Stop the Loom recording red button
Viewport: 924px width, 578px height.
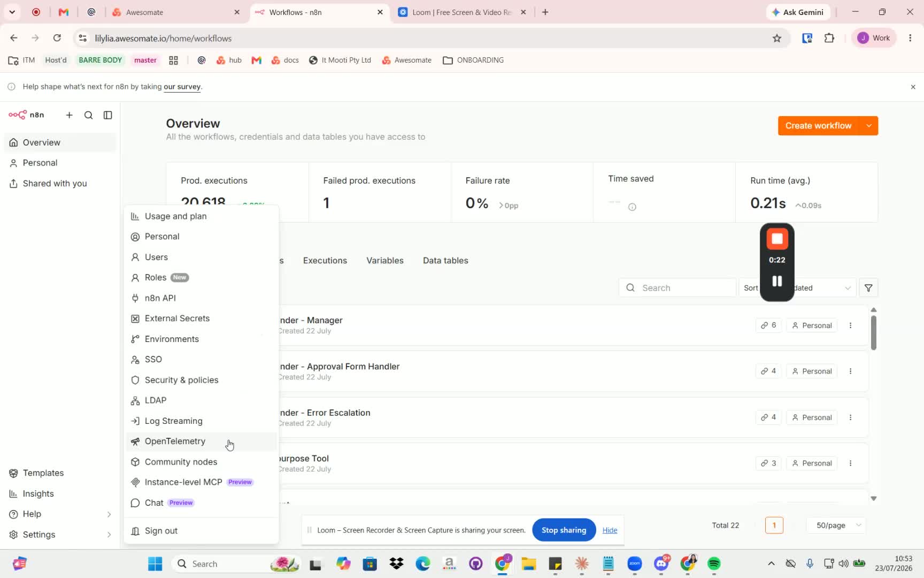click(x=777, y=239)
